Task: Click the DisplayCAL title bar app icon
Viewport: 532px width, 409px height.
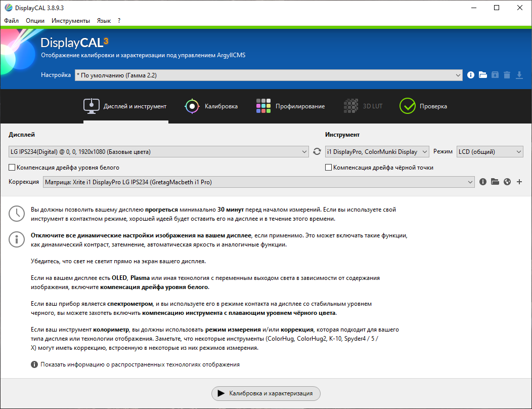Action: [x=8, y=8]
